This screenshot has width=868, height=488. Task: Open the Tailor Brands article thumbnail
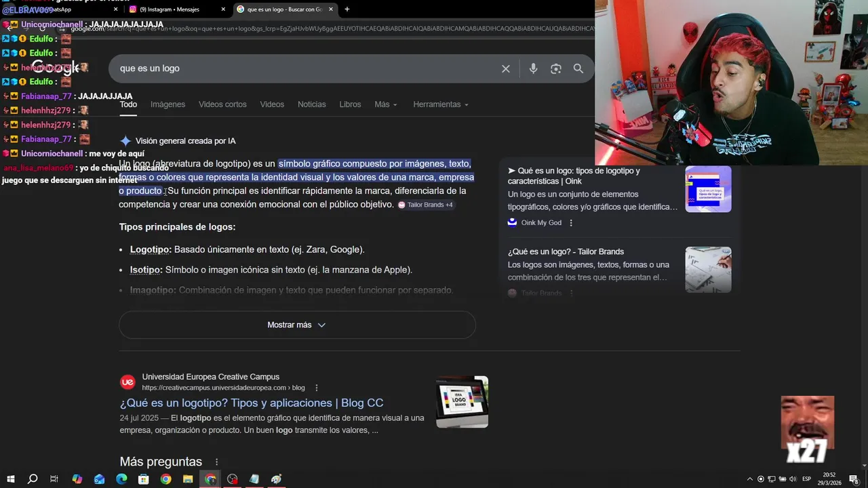[708, 270]
